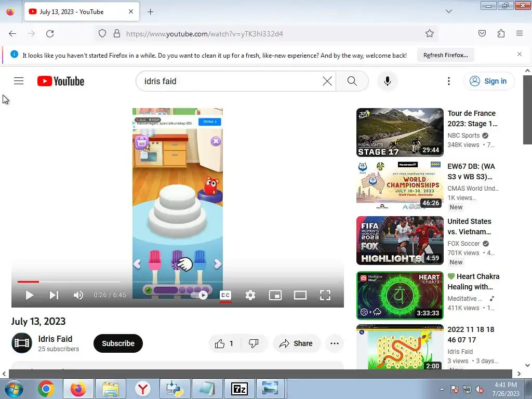Viewport: 532px width, 399px height.
Task: Click Refresh Firefox button
Action: 445,55
